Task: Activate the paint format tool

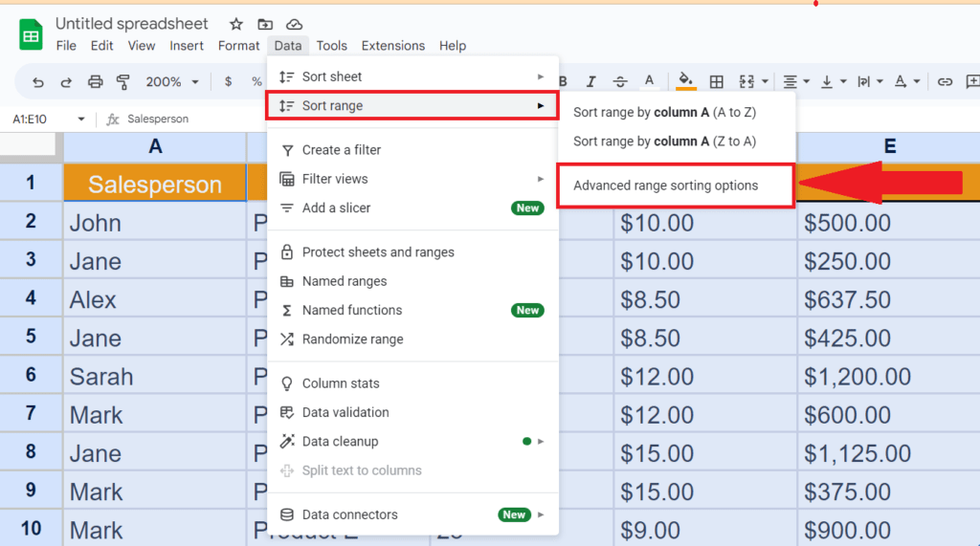Action: [x=123, y=82]
